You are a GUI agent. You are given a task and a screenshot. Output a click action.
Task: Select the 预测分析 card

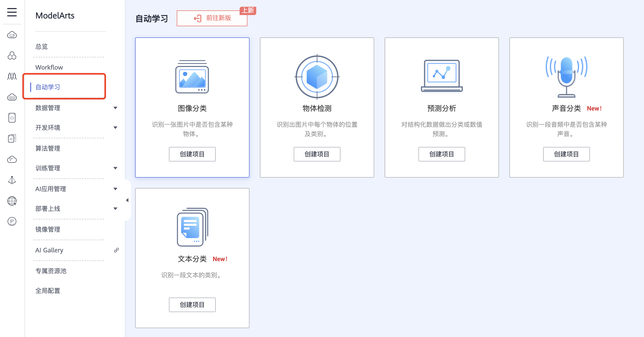pos(442,107)
